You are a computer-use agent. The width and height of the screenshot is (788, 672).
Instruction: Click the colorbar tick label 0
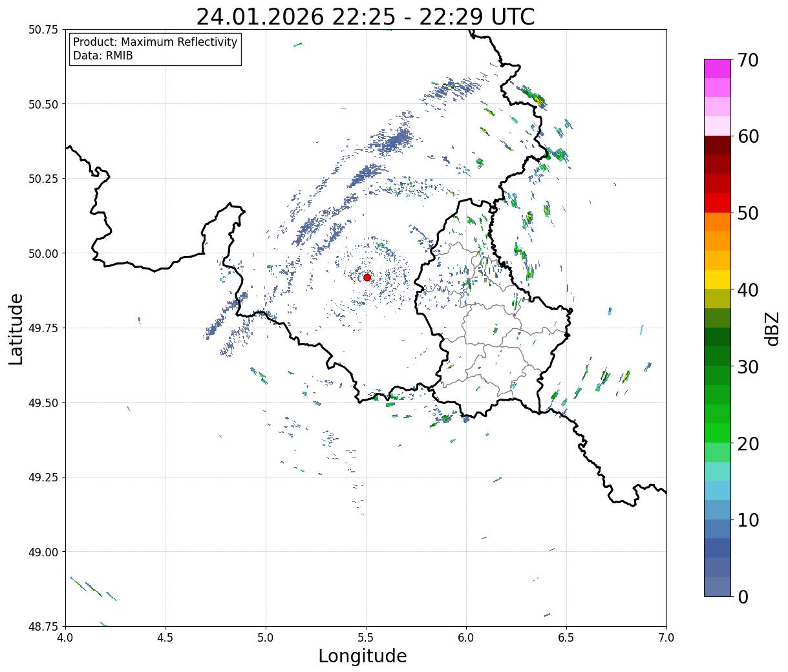tap(743, 596)
